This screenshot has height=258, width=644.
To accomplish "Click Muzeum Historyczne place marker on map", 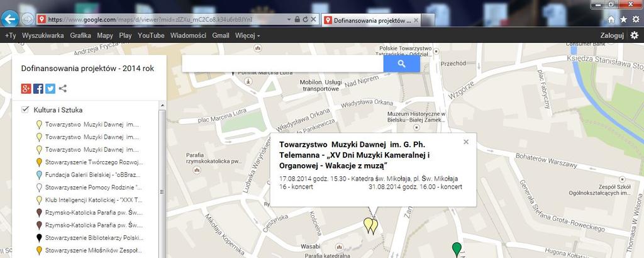I will (x=417, y=128).
